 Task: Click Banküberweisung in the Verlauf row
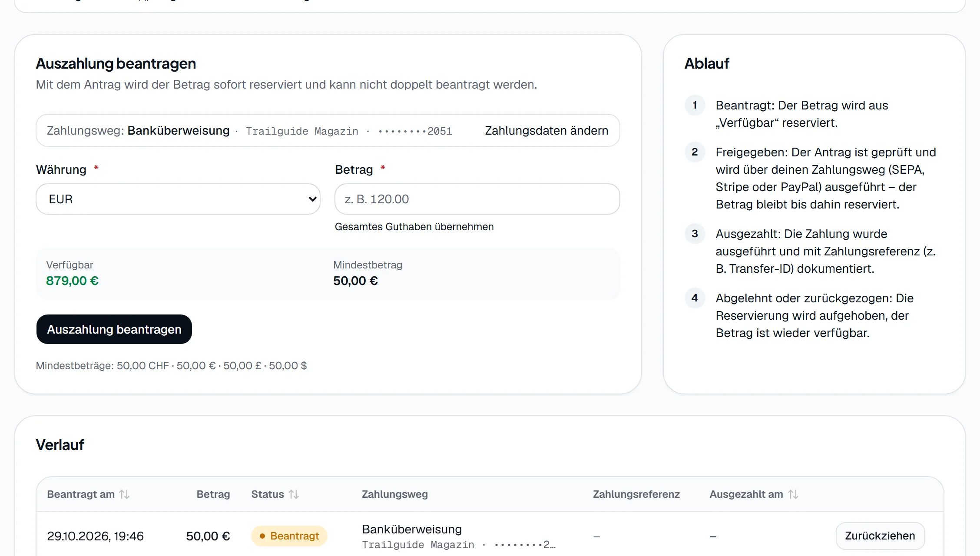click(412, 529)
